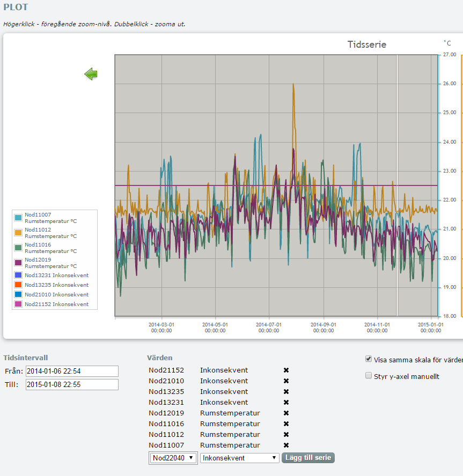Click the 2014-05-01 x-axis label

(215, 328)
